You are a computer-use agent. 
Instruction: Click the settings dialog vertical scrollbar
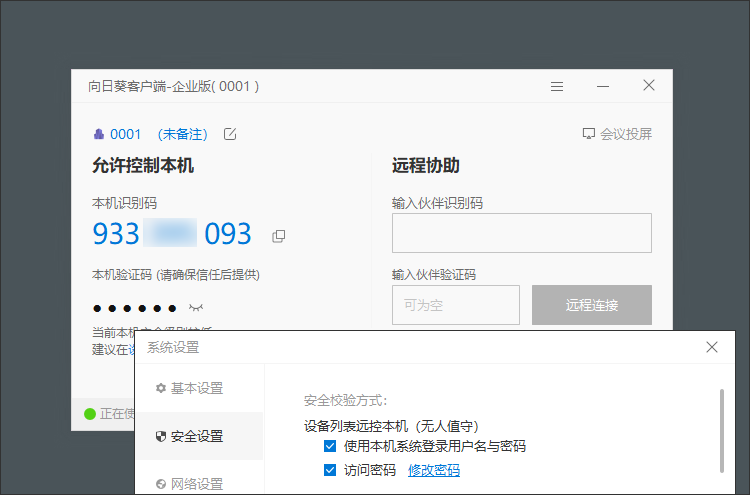coord(722,431)
